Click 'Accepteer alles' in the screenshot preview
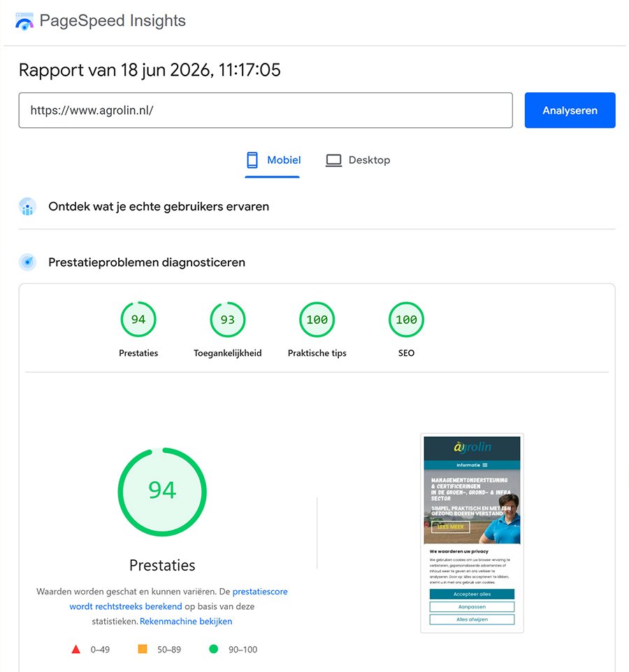Viewport: 629px width, 672px height. coord(472,594)
